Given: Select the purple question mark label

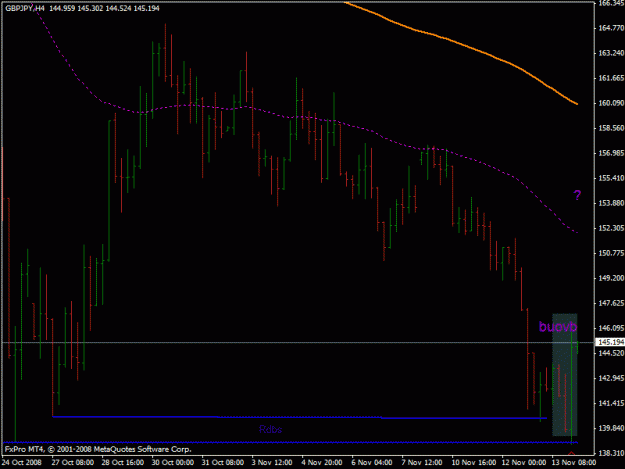Looking at the screenshot, I should coord(577,195).
